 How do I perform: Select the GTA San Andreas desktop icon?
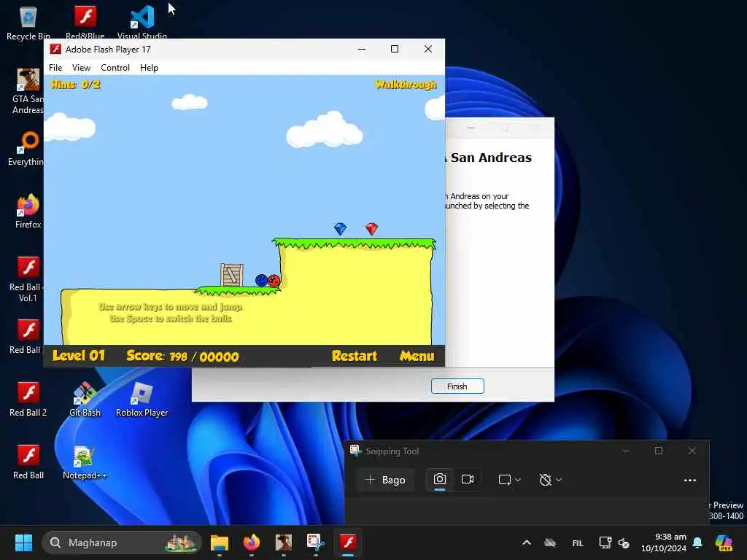pos(28,91)
